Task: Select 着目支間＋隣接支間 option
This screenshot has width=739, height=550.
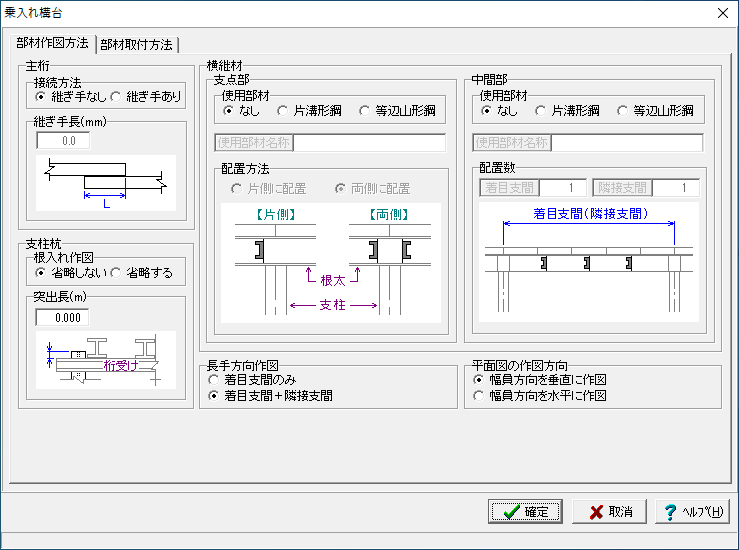Action: coord(271,395)
